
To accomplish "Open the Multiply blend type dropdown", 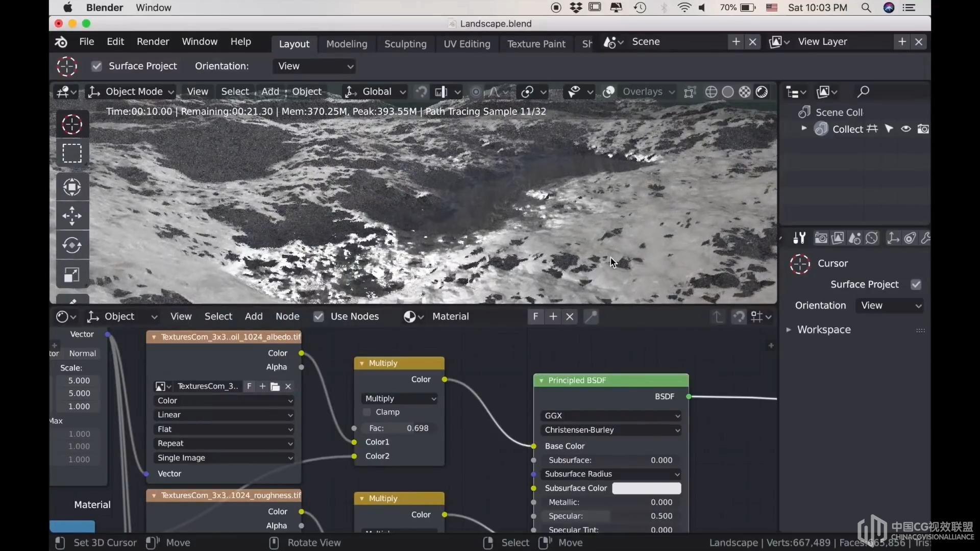I will pos(400,398).
